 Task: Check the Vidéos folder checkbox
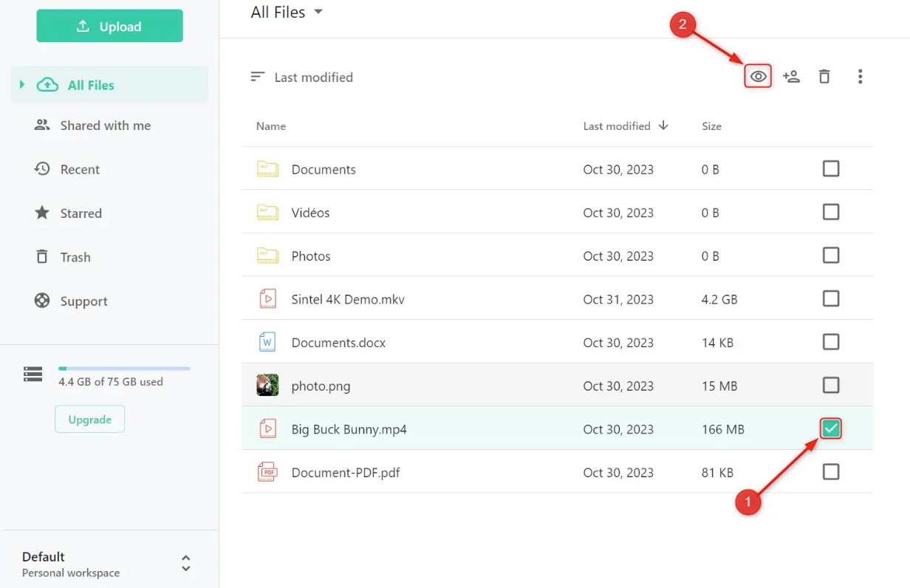click(831, 213)
